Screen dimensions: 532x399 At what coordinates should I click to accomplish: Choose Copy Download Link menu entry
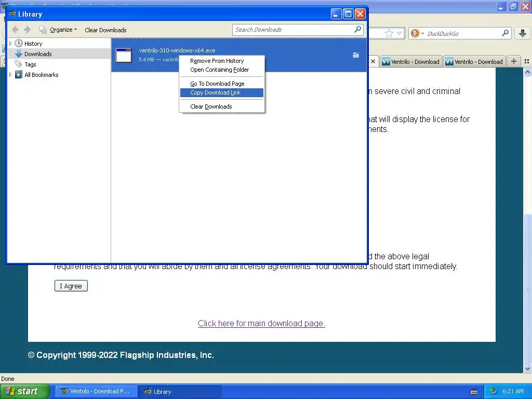[x=222, y=92]
